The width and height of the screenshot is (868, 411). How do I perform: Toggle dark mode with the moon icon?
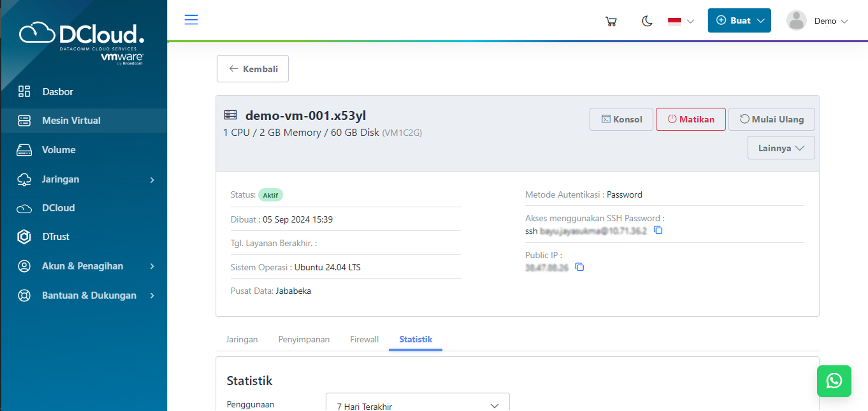[646, 20]
